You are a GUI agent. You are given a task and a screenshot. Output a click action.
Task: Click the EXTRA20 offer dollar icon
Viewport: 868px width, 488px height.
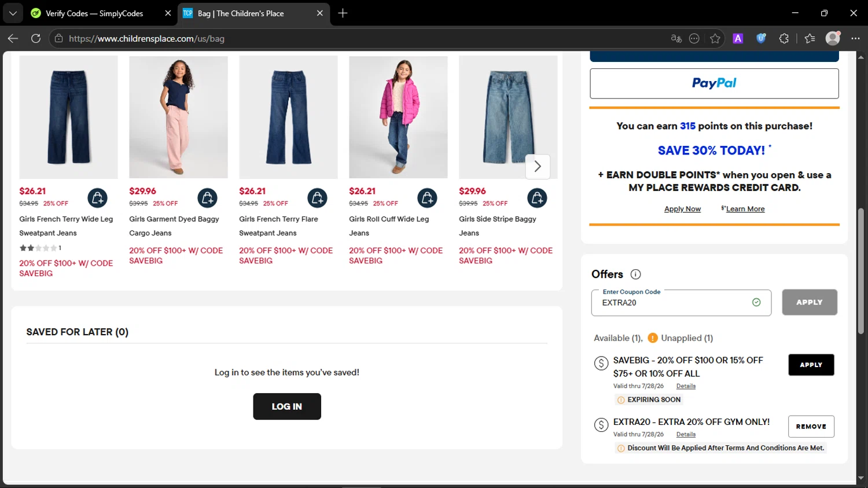tap(601, 425)
